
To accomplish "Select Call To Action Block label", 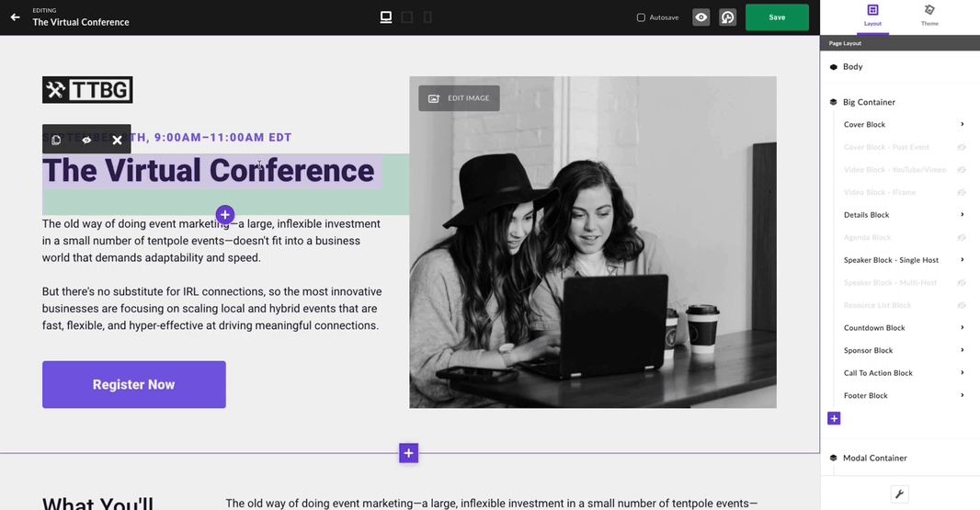I will pos(878,372).
